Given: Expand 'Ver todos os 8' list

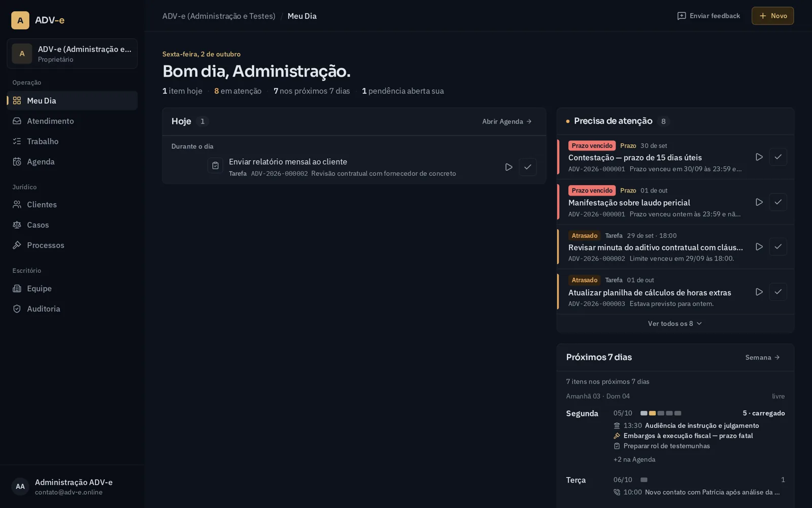Looking at the screenshot, I should click(x=675, y=324).
